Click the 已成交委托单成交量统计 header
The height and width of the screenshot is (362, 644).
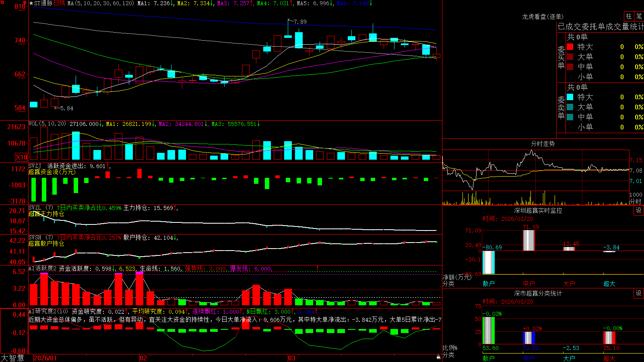pyautogui.click(x=601, y=27)
